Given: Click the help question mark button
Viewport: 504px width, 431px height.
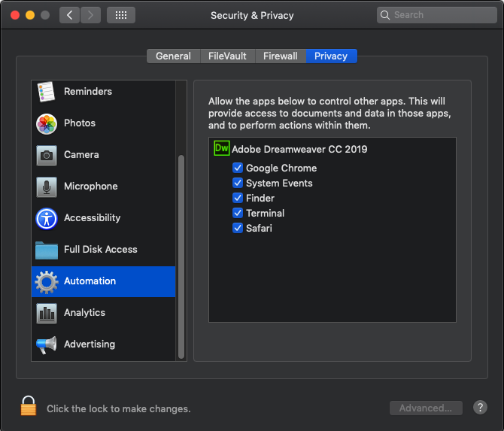Looking at the screenshot, I should coord(480,408).
